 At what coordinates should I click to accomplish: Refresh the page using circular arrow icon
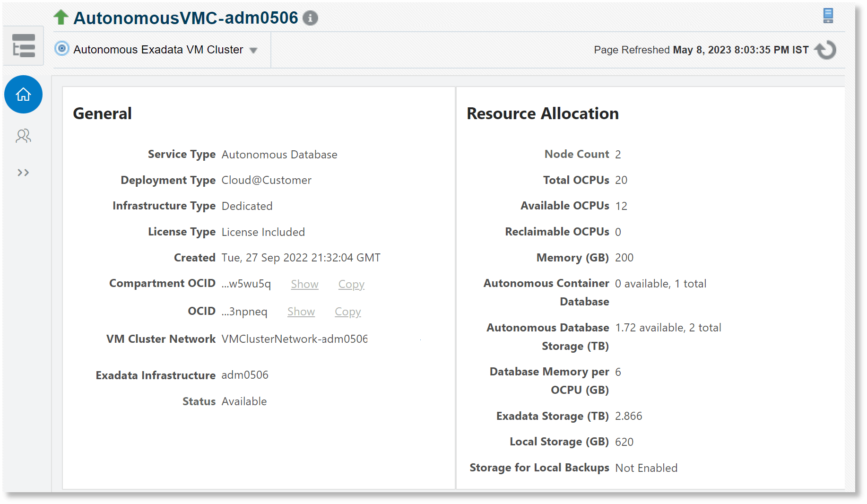[x=826, y=50]
